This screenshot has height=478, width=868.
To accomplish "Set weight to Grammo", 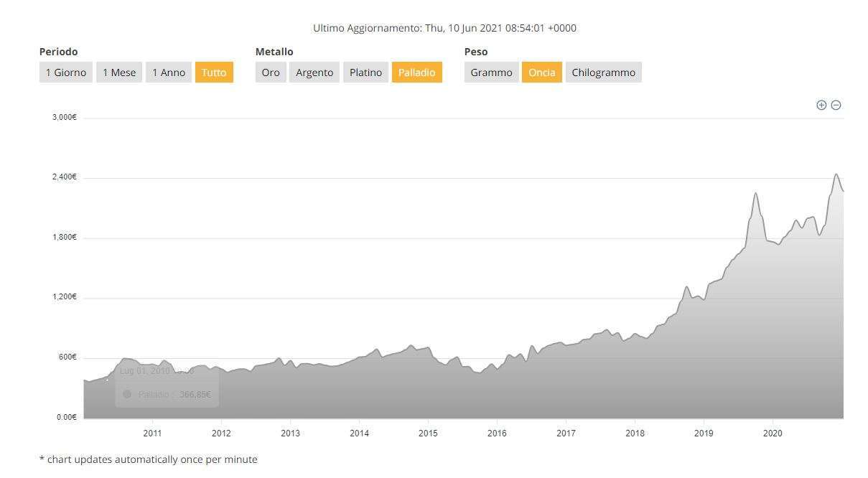I will pyautogui.click(x=491, y=72).
